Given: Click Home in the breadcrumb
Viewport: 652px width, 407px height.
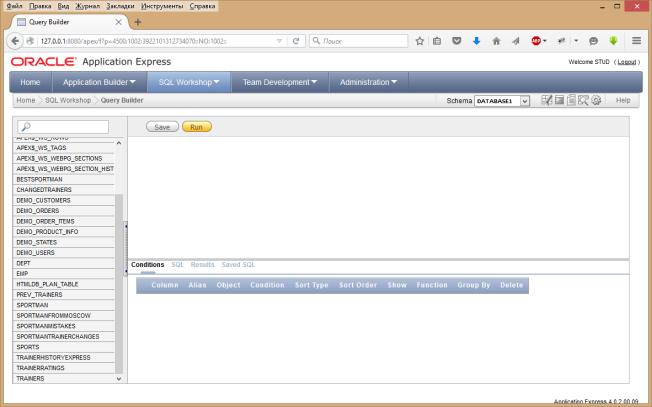Looking at the screenshot, I should click(x=26, y=100).
